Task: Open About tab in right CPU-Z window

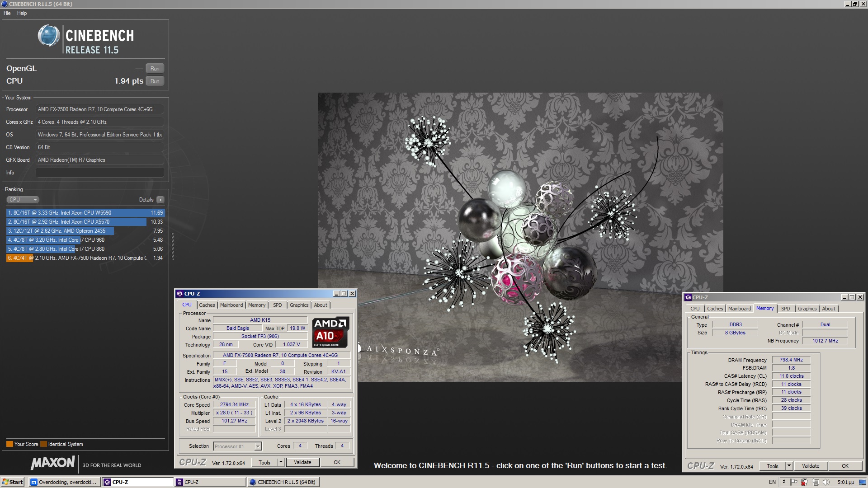Action: 829,309
